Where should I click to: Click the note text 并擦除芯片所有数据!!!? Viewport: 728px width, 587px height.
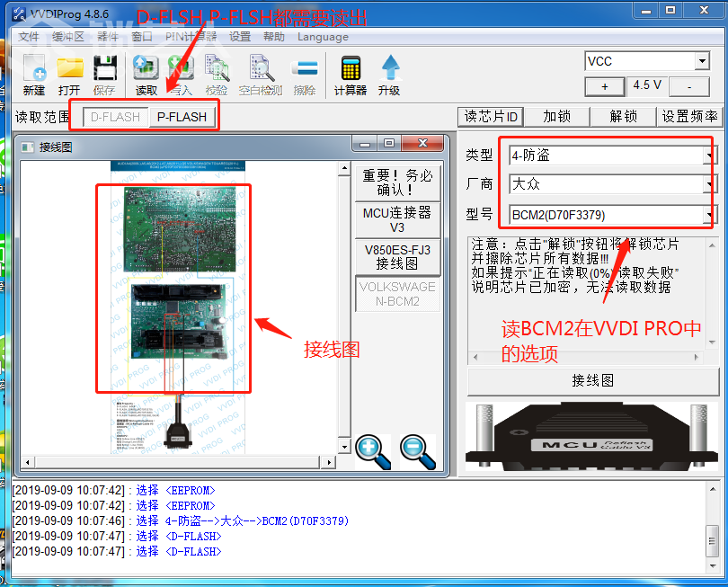coord(540,258)
